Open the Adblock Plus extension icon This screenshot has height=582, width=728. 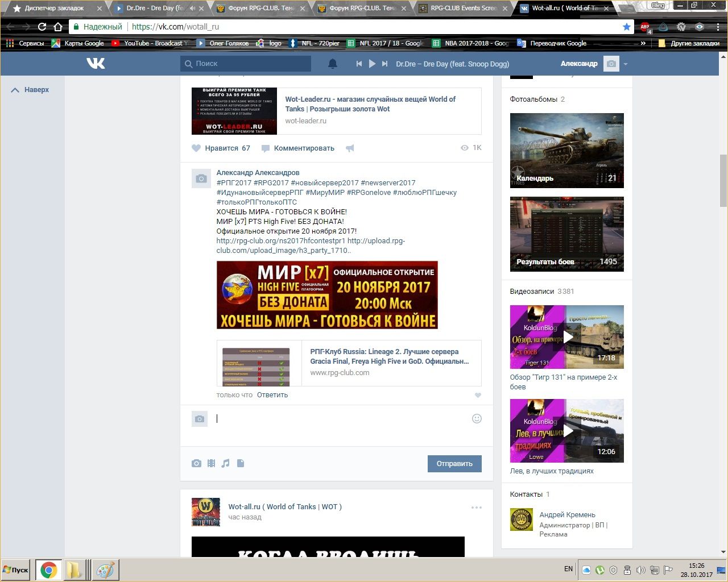pyautogui.click(x=645, y=27)
